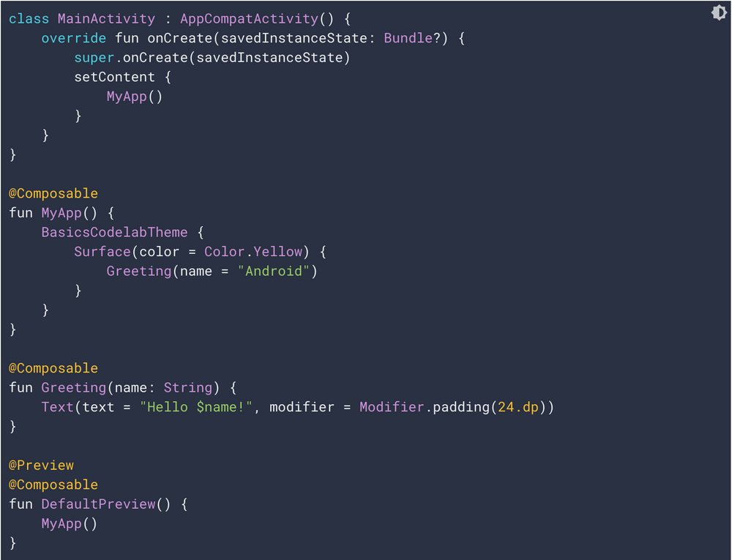This screenshot has height=560, width=732.
Task: Click the Surface composable call
Action: (x=102, y=252)
